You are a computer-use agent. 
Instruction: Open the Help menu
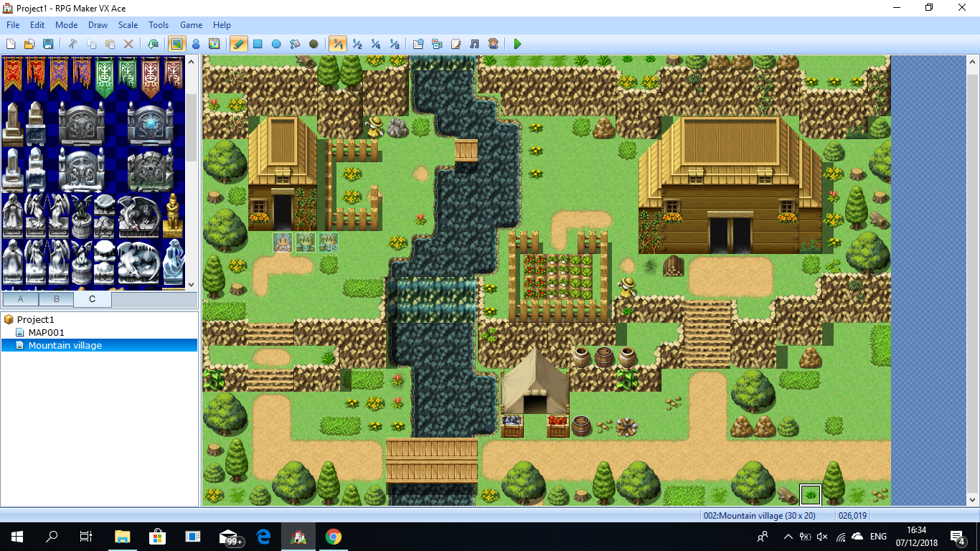pos(222,25)
